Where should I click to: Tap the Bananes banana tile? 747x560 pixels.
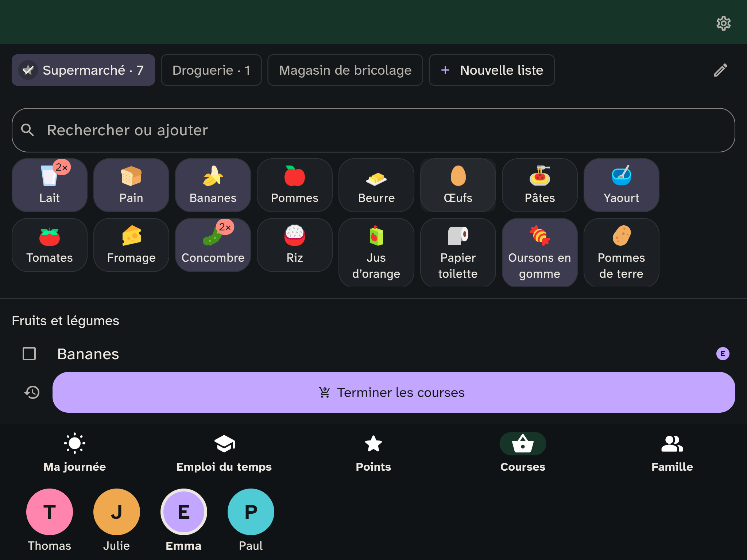pos(213,185)
